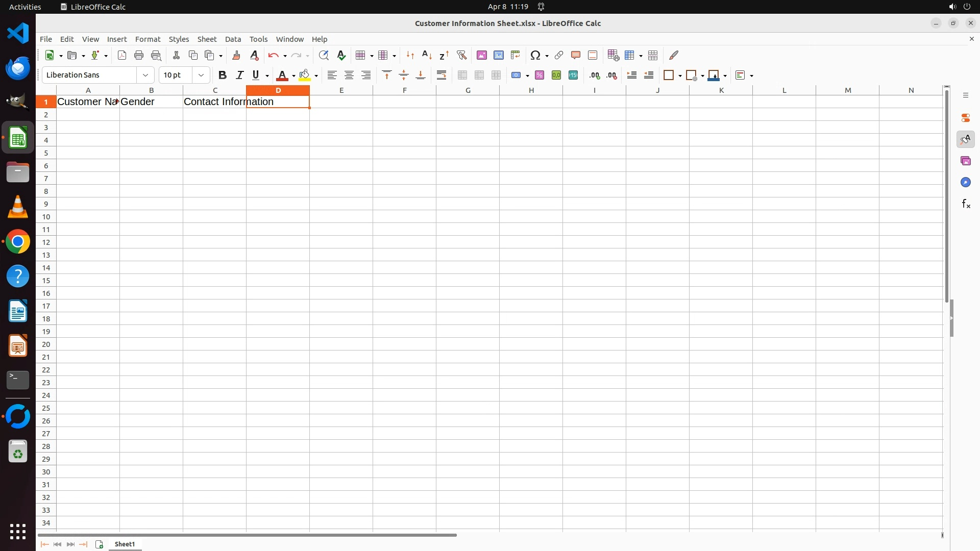
Task: Apply the yellow background color swatch
Action: 305,76
